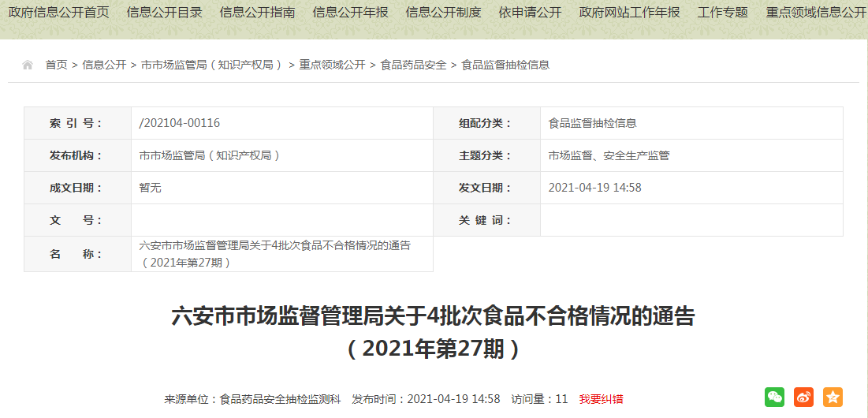This screenshot has height=418, width=868.
Task: Open 食品药品安全 breadcrumb link
Action: [x=414, y=65]
